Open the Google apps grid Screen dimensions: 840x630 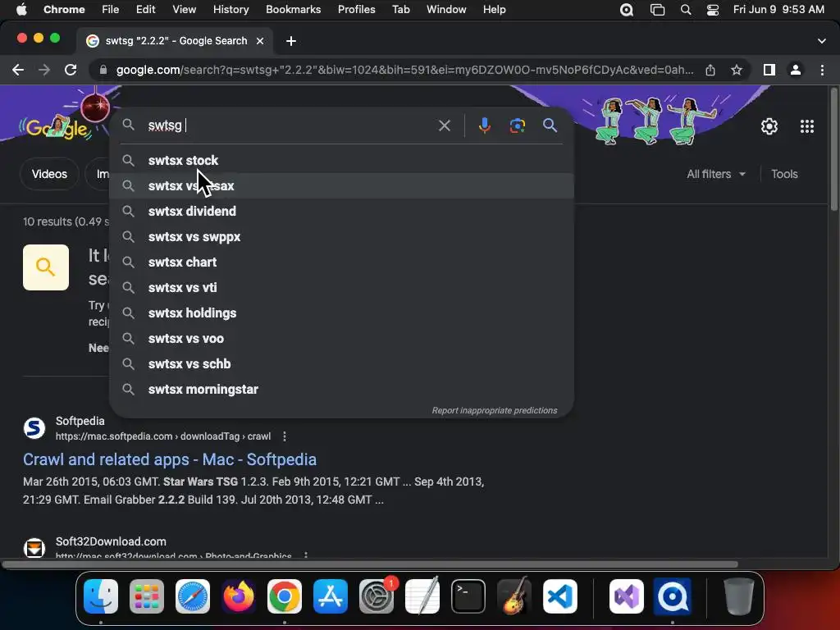807,126
